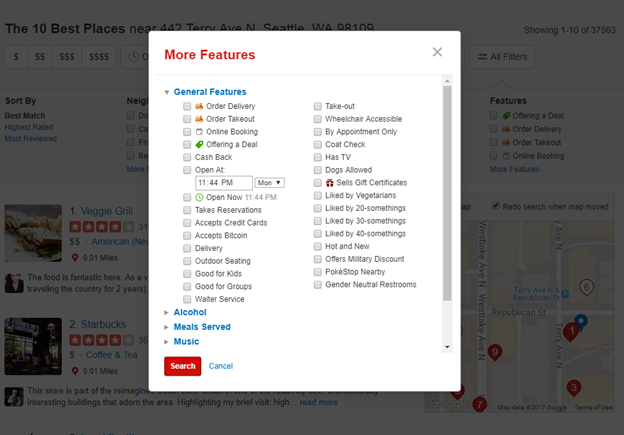Expand the Meals Served section
Viewport: 624px width, 435px height.
[167, 327]
